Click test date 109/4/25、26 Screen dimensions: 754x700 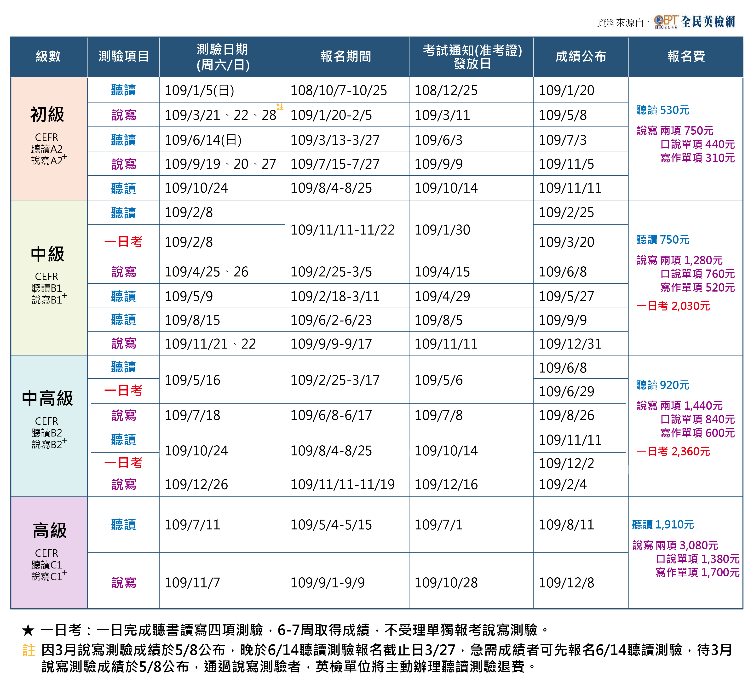tap(207, 272)
